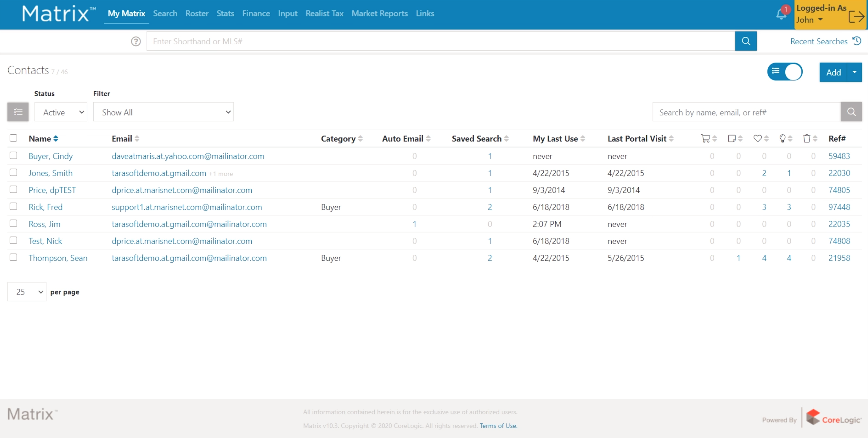Image resolution: width=868 pixels, height=438 pixels.
Task: Sort by the heart favorites column icon
Action: pos(758,138)
